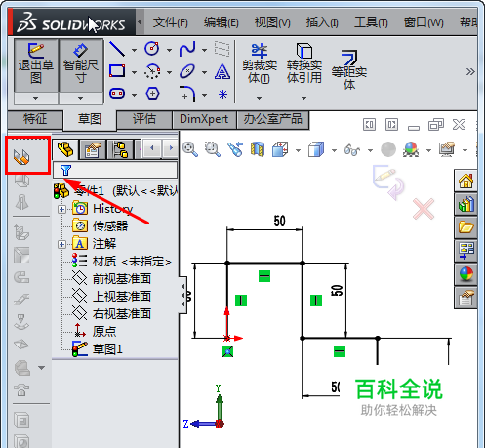The height and width of the screenshot is (448, 485).
Task: Open the Hide/Show Items glasses icon
Action: point(352,150)
